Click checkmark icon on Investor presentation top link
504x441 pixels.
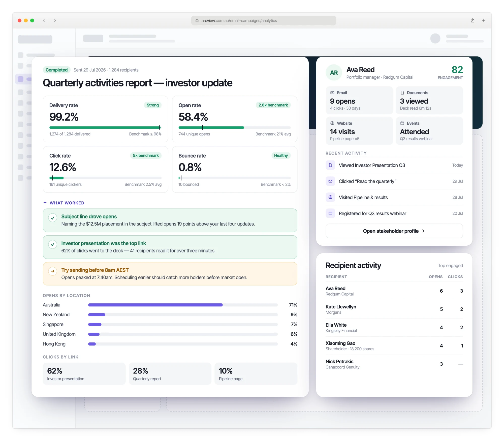click(52, 244)
